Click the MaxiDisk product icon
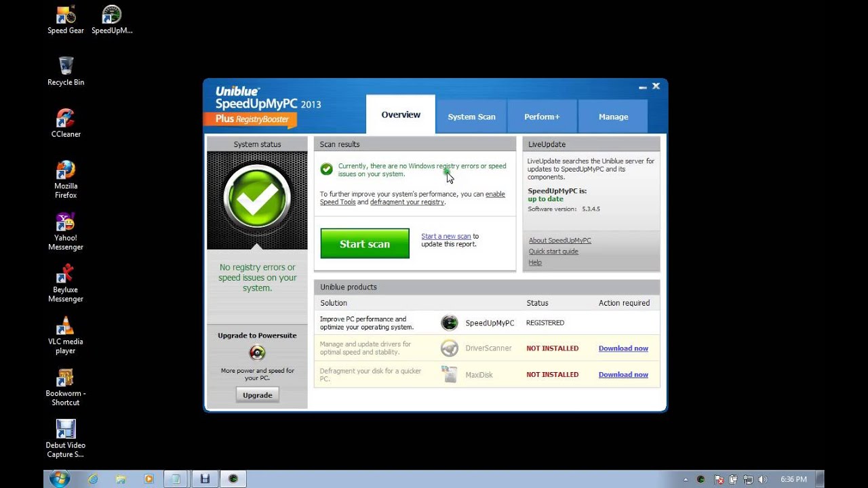The width and height of the screenshot is (868, 488). 450,374
